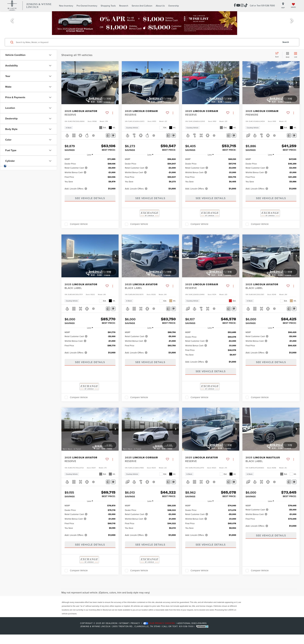
Task: Check Compare Vehicle for $84,425 Aviator
Action: pos(247,397)
